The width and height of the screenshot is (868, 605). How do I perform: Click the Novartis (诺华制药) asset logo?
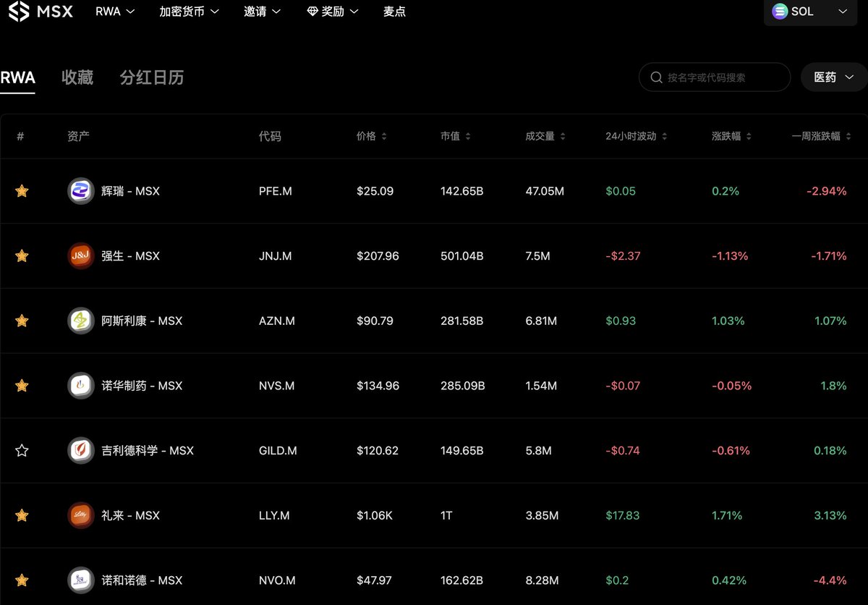(x=81, y=386)
